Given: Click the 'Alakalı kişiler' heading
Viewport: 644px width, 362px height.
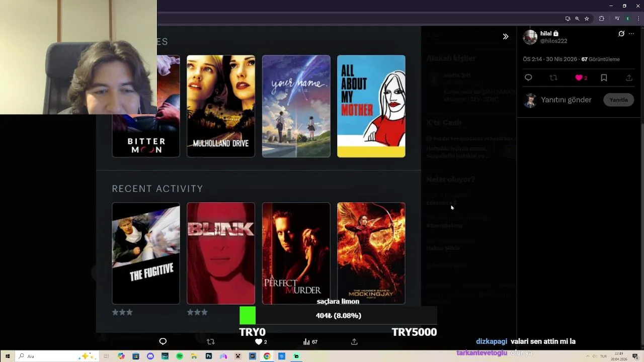Looking at the screenshot, I should (x=451, y=58).
